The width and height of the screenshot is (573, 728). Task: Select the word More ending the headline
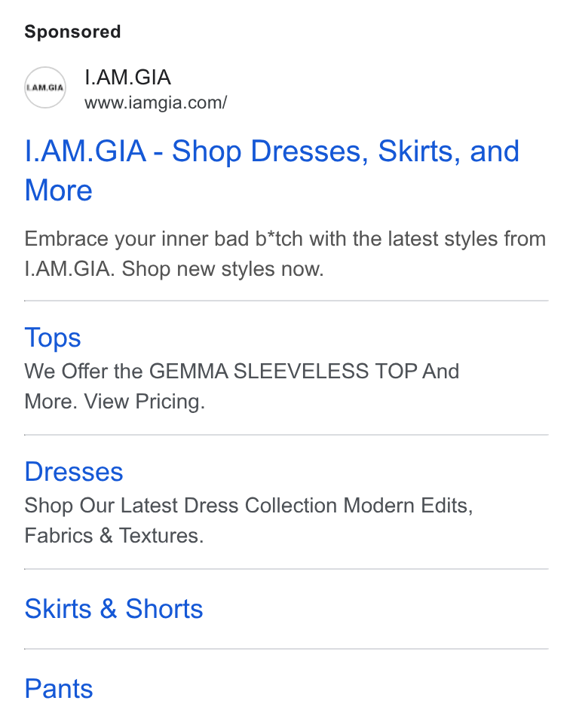click(x=59, y=191)
